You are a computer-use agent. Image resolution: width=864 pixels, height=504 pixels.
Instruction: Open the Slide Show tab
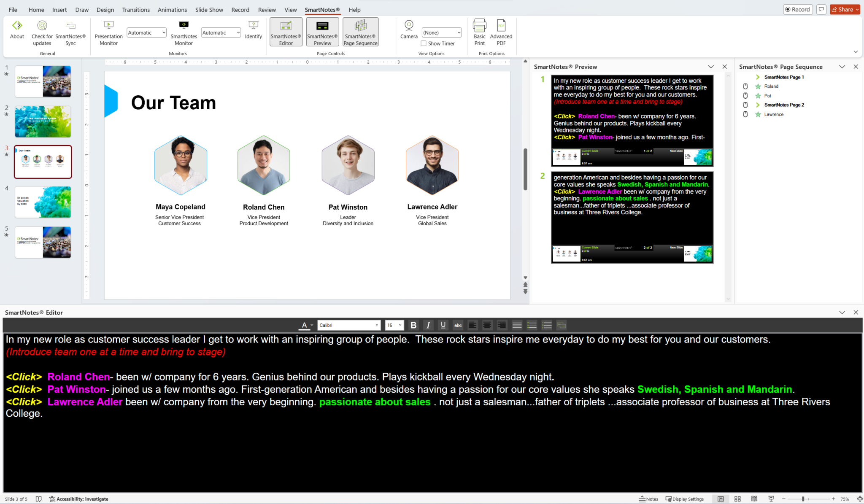tap(209, 10)
